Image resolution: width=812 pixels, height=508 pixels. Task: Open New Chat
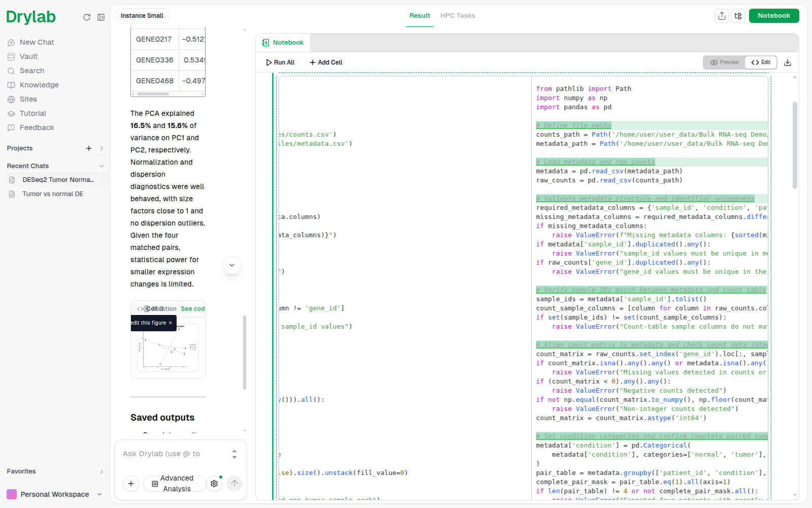(x=37, y=42)
